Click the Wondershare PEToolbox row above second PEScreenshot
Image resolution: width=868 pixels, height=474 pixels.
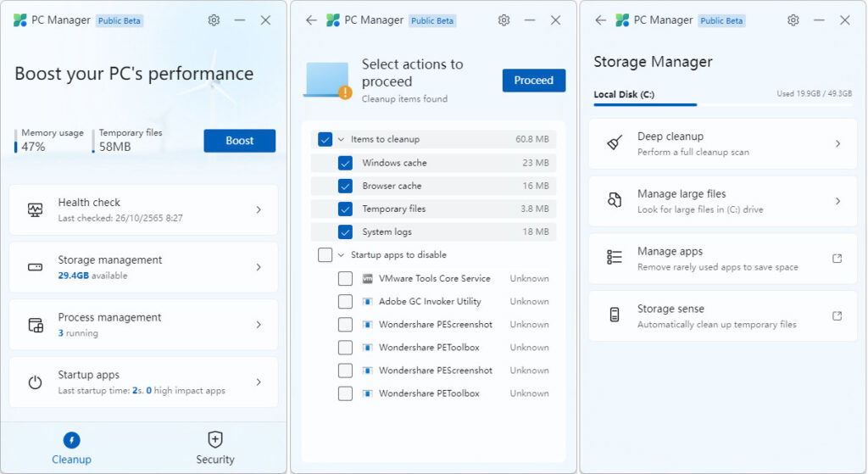433,348
